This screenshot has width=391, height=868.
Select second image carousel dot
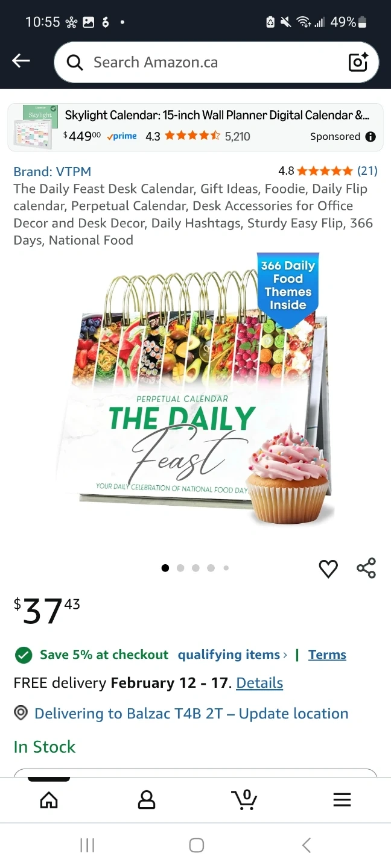click(x=180, y=568)
